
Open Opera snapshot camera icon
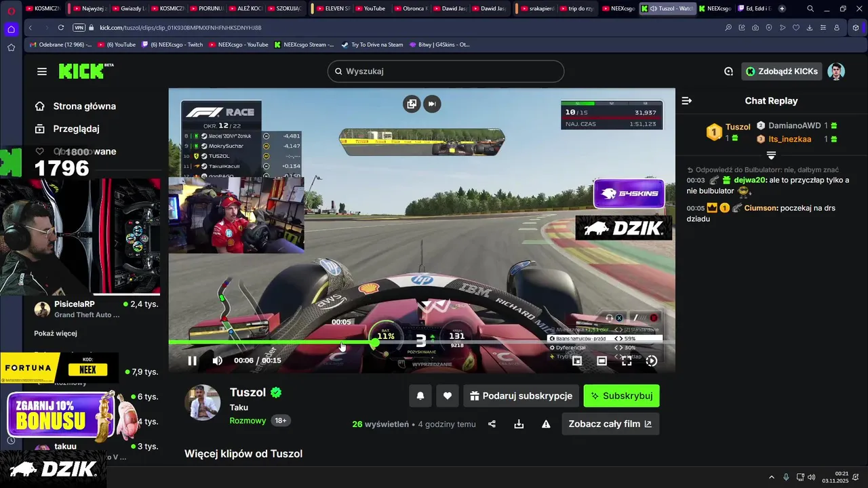(x=755, y=28)
